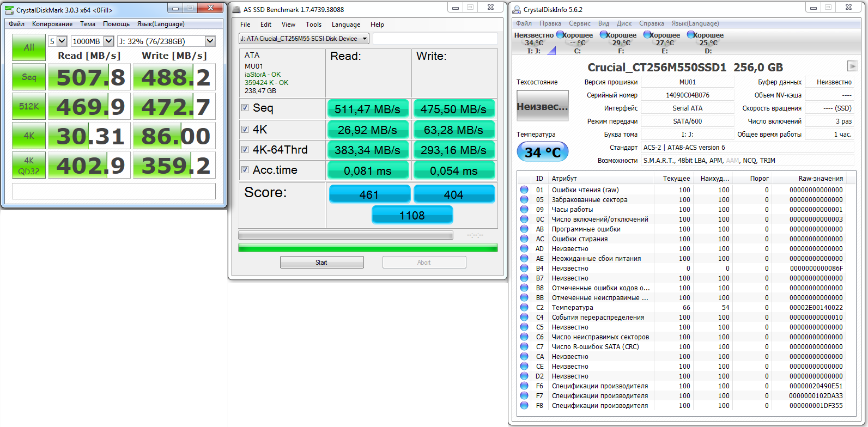
Task: Select the F: disk showing 29 °C
Action: pyautogui.click(x=621, y=43)
